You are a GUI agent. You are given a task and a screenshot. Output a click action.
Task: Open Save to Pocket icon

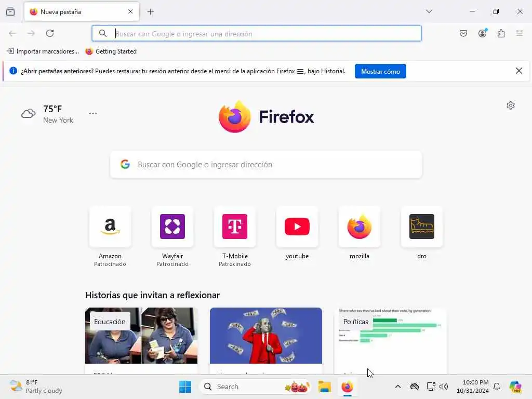coord(463,33)
